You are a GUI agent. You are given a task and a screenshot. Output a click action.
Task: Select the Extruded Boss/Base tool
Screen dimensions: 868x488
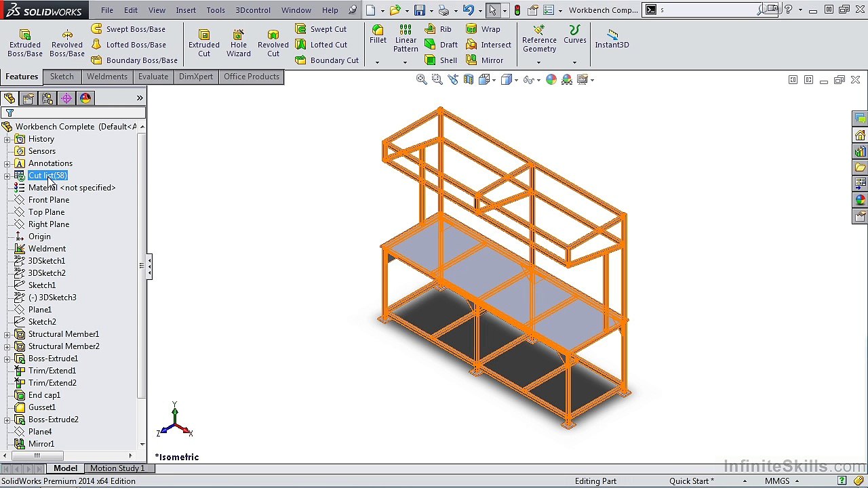[25, 43]
